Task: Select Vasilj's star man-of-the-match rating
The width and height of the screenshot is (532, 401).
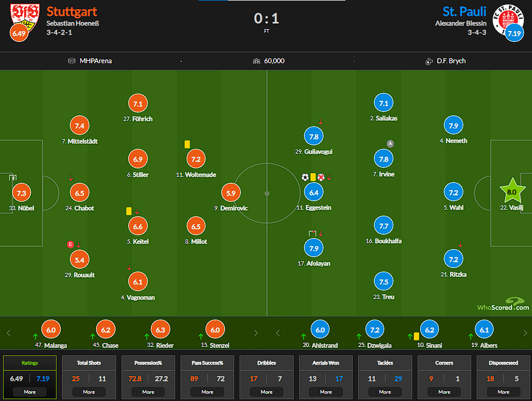Action: [x=512, y=191]
